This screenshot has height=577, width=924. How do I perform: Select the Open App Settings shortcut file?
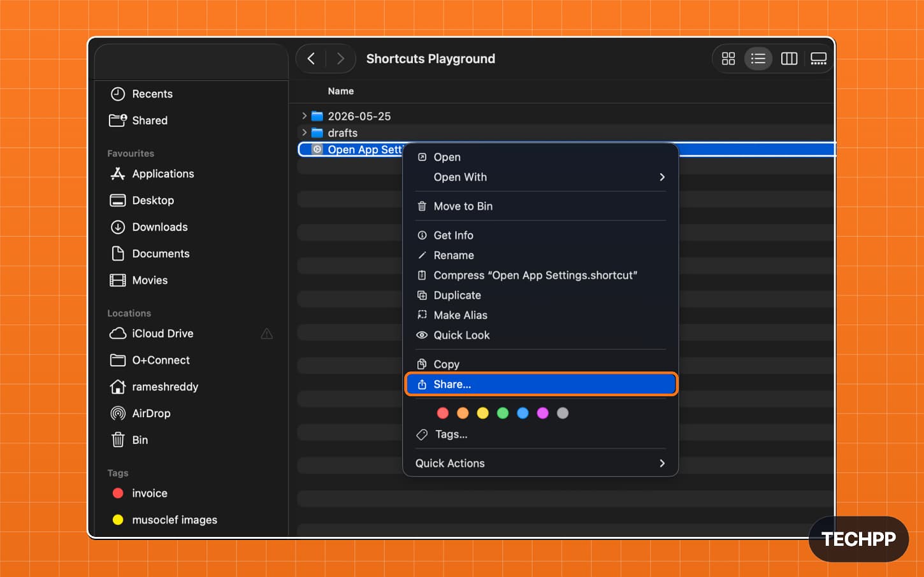point(350,150)
